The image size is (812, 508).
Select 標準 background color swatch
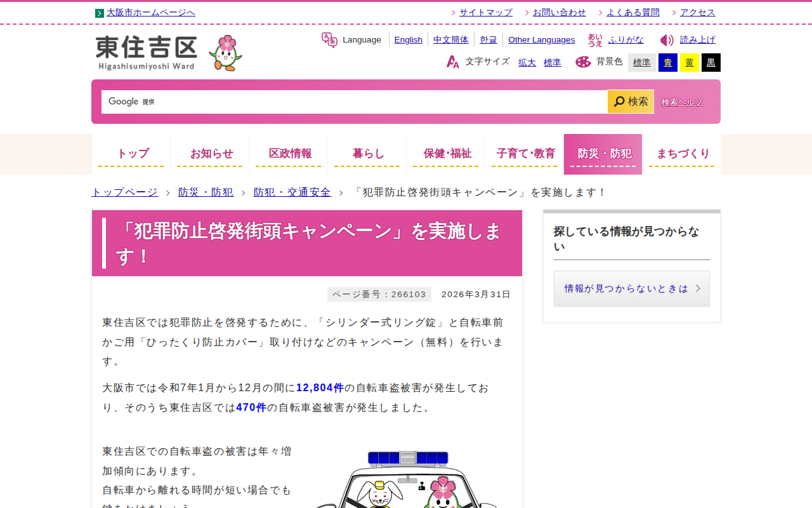(x=642, y=62)
